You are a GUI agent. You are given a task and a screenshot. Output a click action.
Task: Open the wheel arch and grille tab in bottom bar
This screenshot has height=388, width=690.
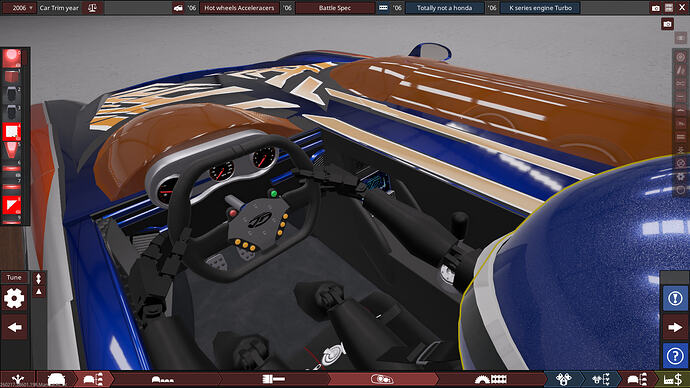click(491, 379)
